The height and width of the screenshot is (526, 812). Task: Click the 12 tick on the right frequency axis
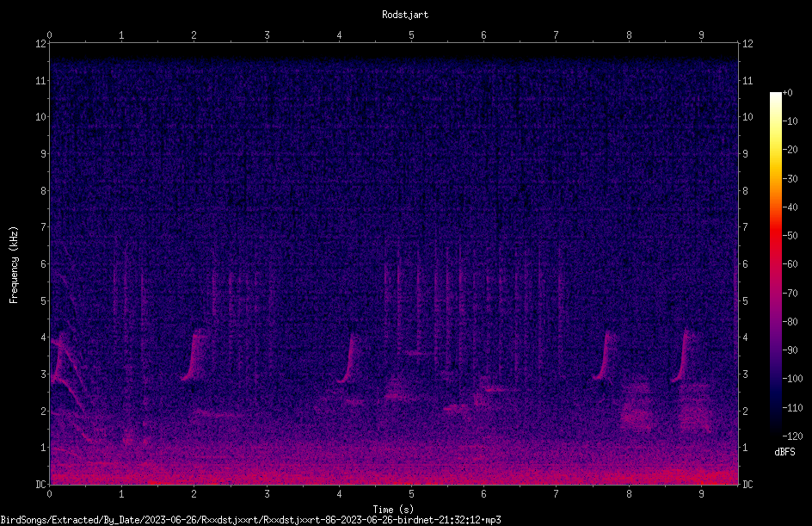tap(747, 44)
